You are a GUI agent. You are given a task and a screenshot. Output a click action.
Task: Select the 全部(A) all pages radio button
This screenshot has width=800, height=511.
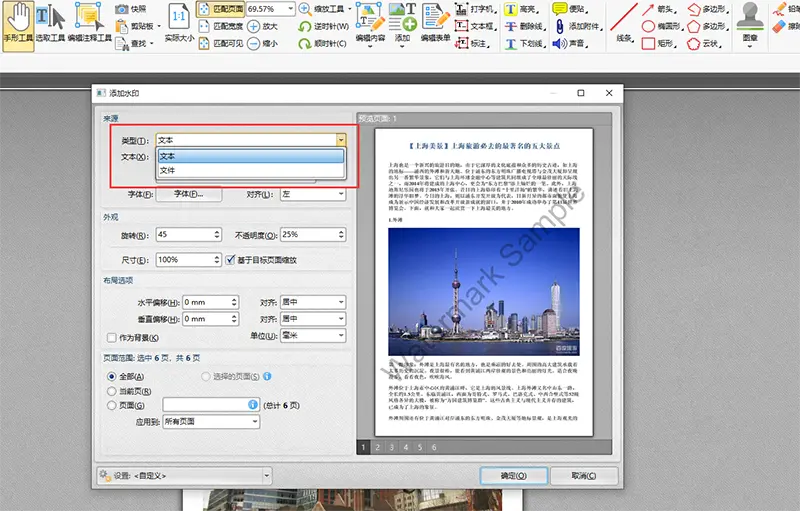[112, 376]
